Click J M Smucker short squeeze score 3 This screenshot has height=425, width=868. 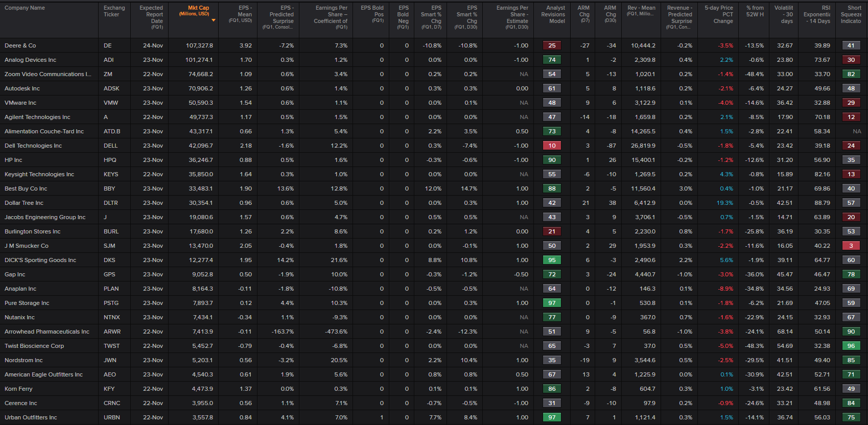click(x=851, y=246)
